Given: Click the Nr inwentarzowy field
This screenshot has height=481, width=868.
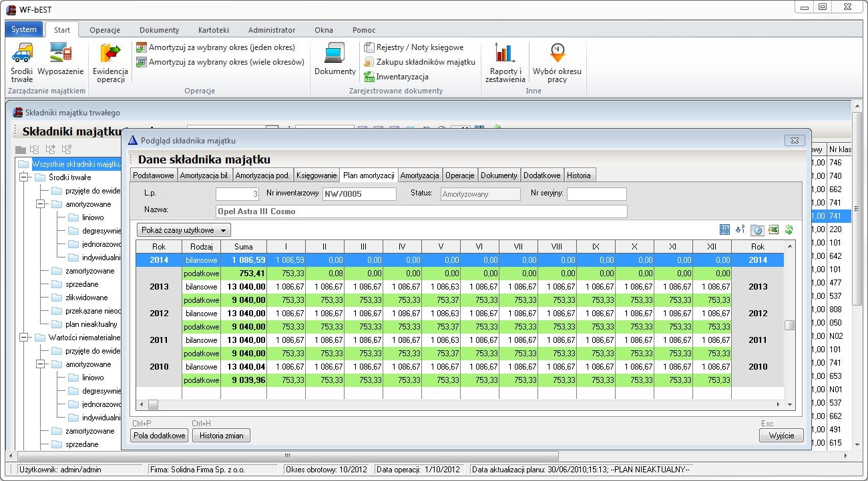Looking at the screenshot, I should click(x=359, y=194).
